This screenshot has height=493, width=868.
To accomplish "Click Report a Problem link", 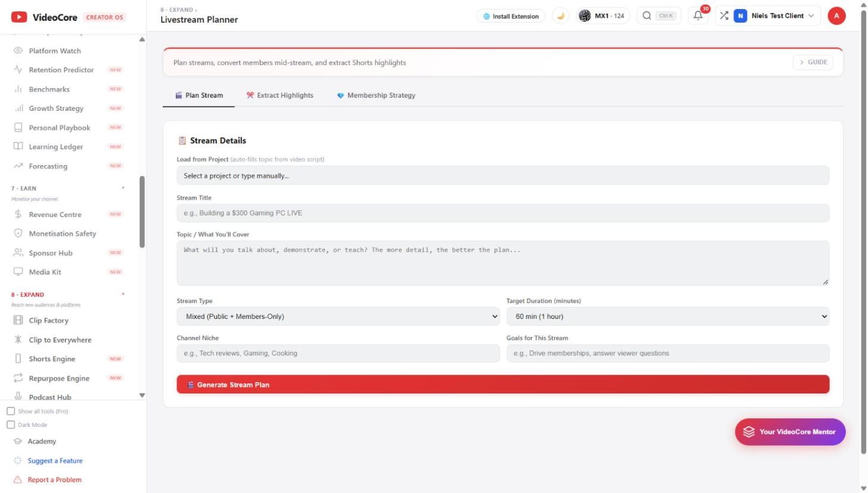I will pyautogui.click(x=54, y=480).
